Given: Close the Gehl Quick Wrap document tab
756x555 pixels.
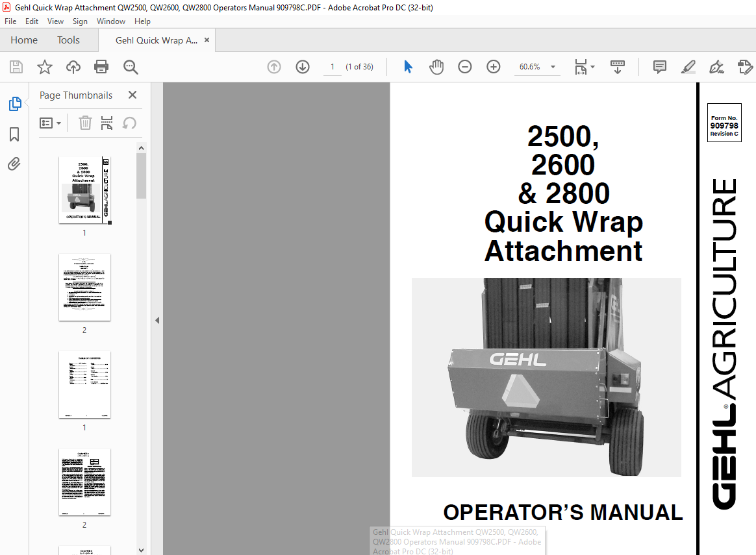Looking at the screenshot, I should coord(207,40).
